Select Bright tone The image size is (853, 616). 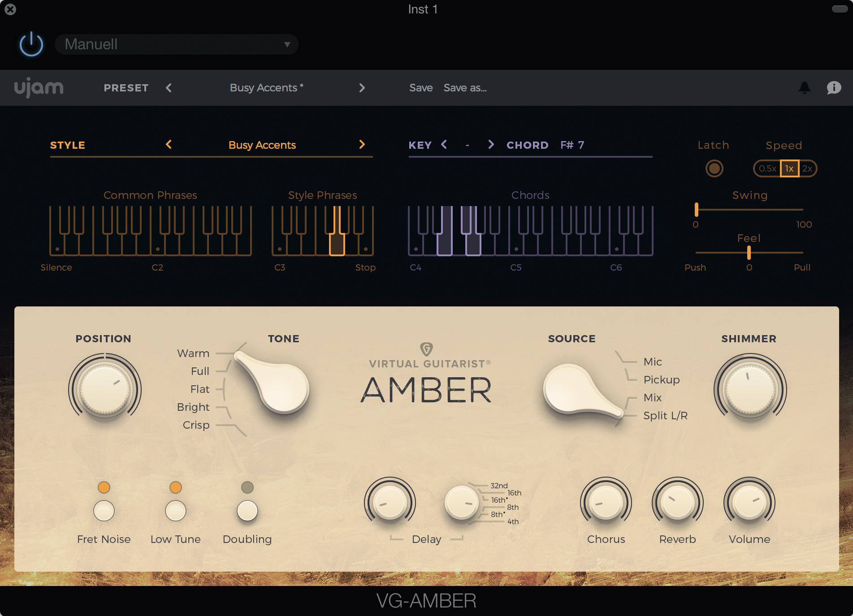pyautogui.click(x=193, y=407)
